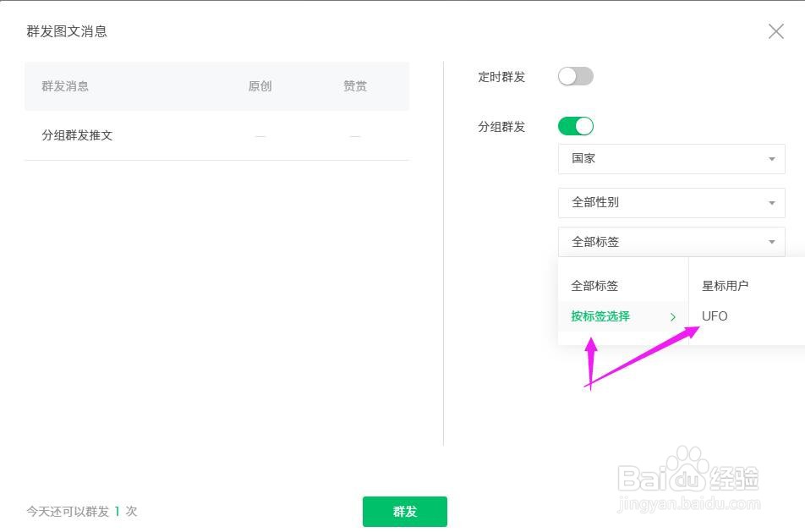This screenshot has width=805, height=532.
Task: Choose the 星标用户 tag
Action: point(725,286)
